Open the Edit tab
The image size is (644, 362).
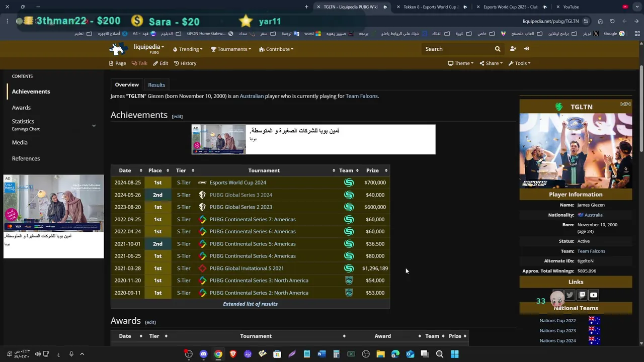160,63
